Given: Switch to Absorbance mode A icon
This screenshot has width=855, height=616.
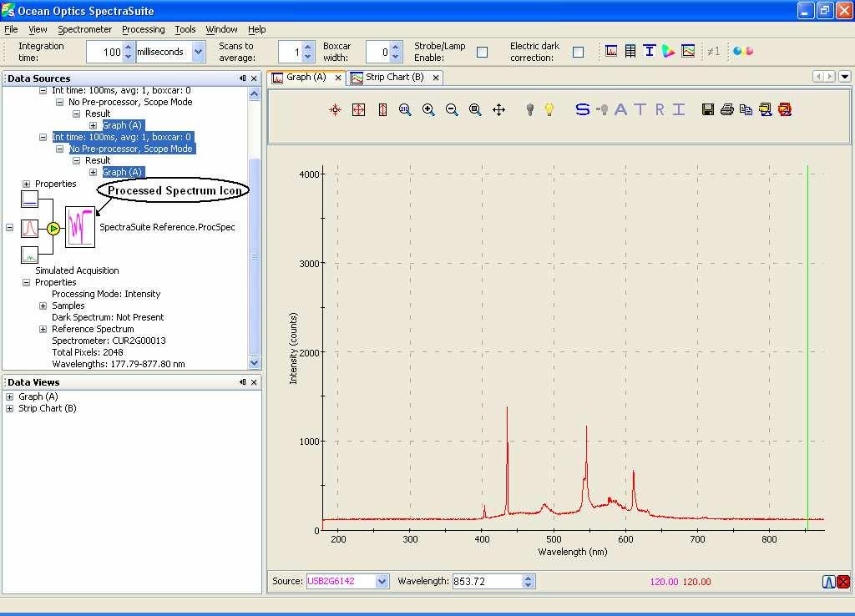Looking at the screenshot, I should point(620,109).
